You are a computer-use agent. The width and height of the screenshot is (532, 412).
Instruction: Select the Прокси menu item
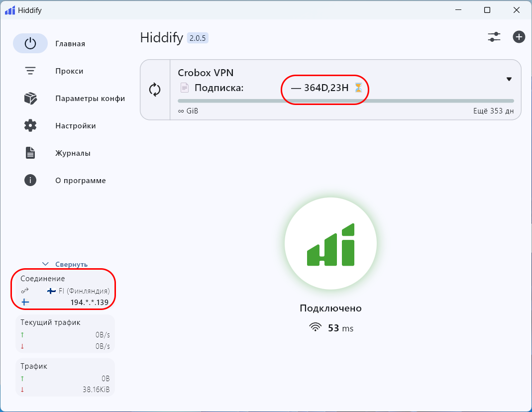tap(69, 71)
